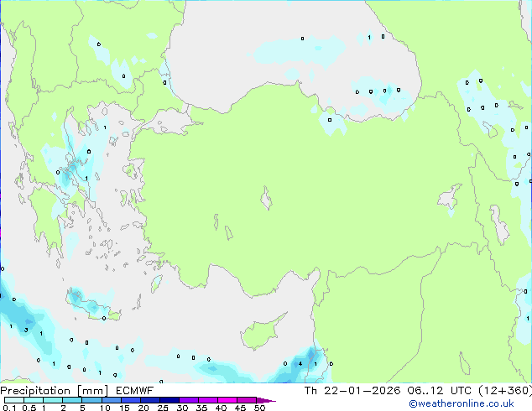Screen dimensions: 532x411
Task: Click the 0.5–1 mm legend color swatch
Action: coord(34,400)
